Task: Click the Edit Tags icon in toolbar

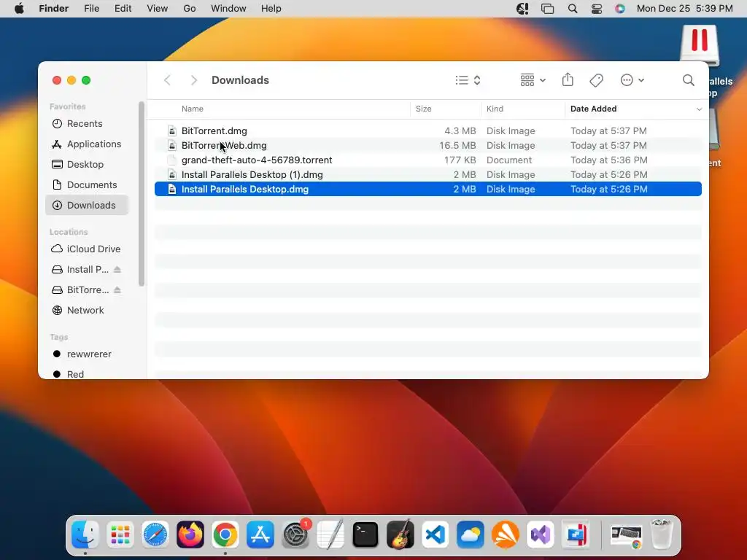Action: tap(597, 80)
